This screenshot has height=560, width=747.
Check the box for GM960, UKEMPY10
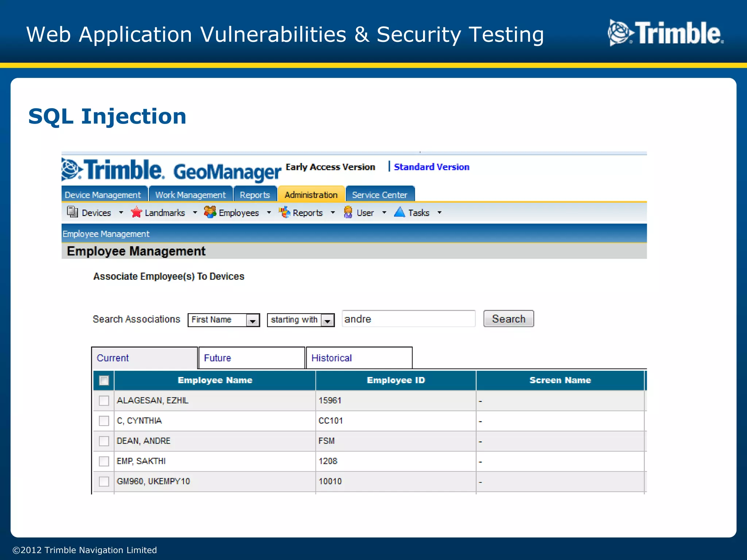pos(104,481)
